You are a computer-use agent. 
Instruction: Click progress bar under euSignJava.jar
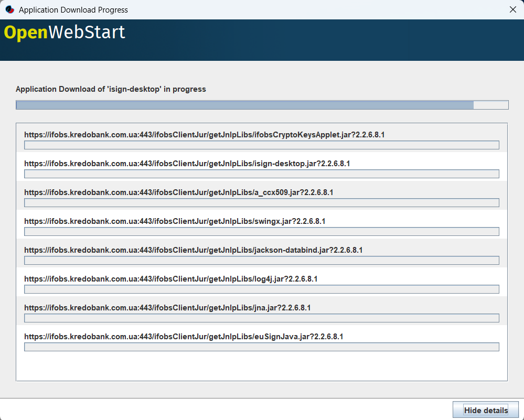[x=262, y=347]
